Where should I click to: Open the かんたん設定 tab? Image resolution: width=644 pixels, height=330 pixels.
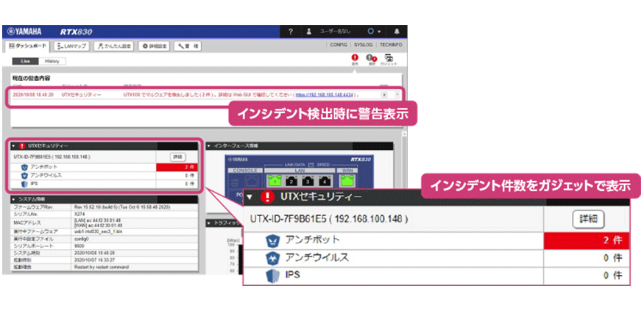(x=114, y=46)
